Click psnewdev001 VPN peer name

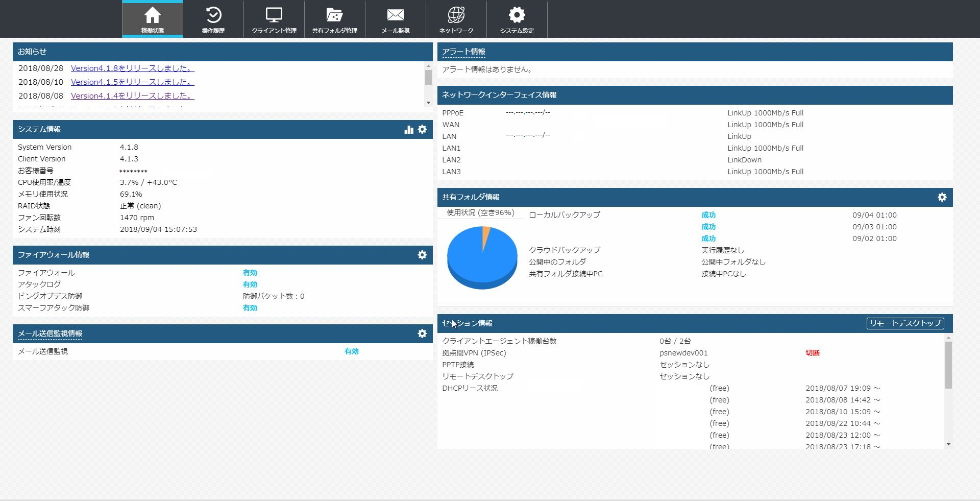683,353
